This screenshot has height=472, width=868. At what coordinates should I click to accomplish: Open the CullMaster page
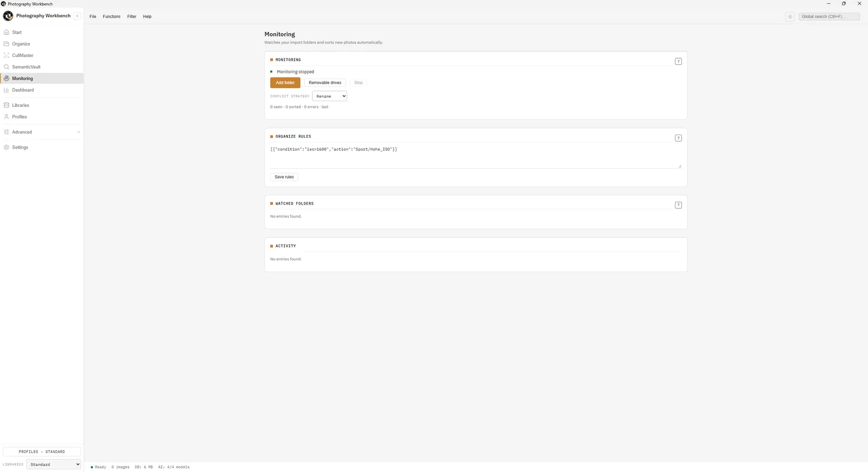(42, 55)
